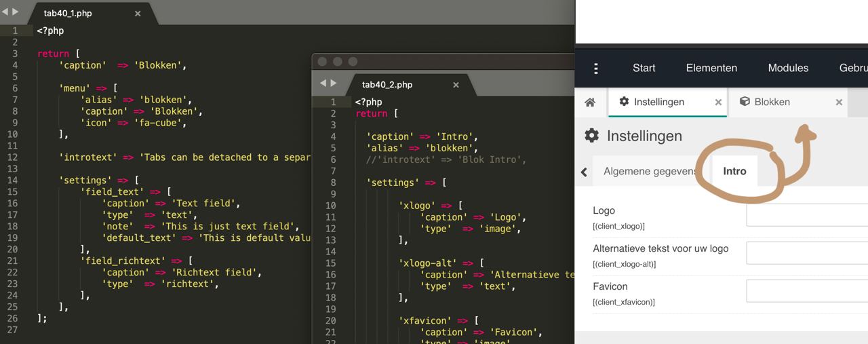Screen dimensions: 868x344
Task: Close the tab40_1.php editor tab
Action: (138, 14)
